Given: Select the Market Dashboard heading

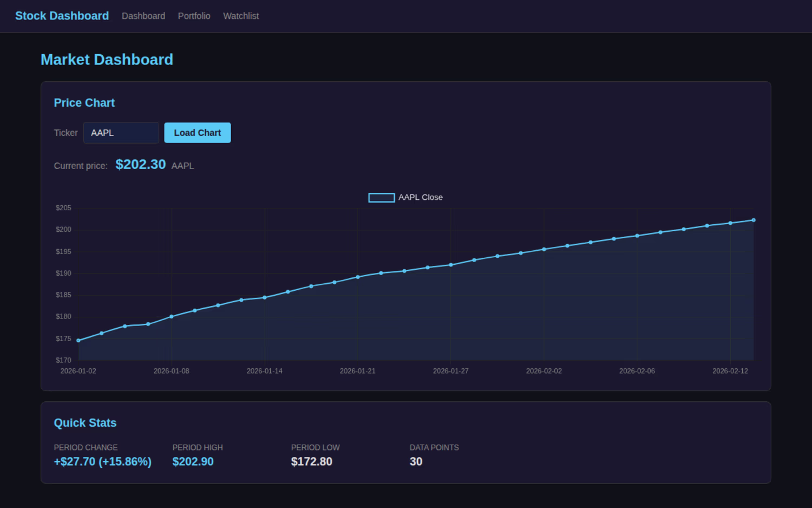Looking at the screenshot, I should pos(107,60).
